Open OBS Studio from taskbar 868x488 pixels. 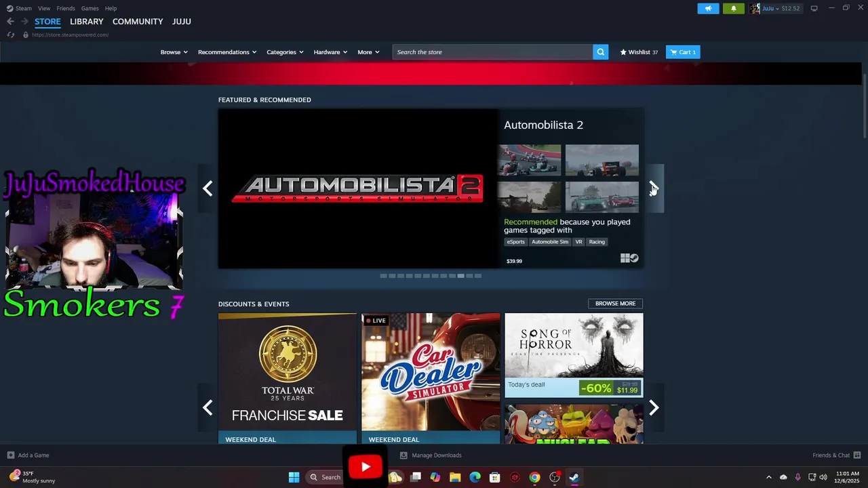[x=554, y=477]
